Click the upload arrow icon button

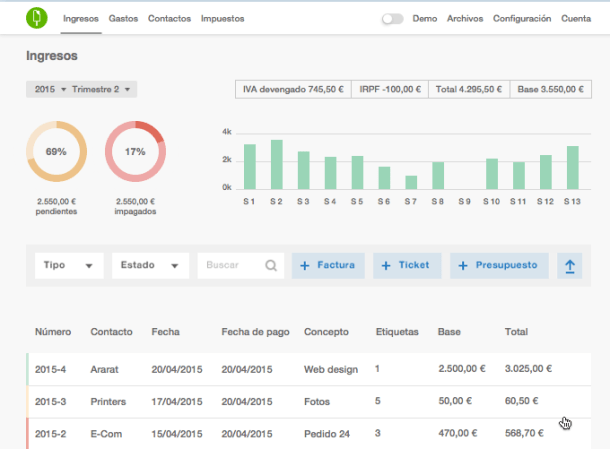(x=570, y=266)
